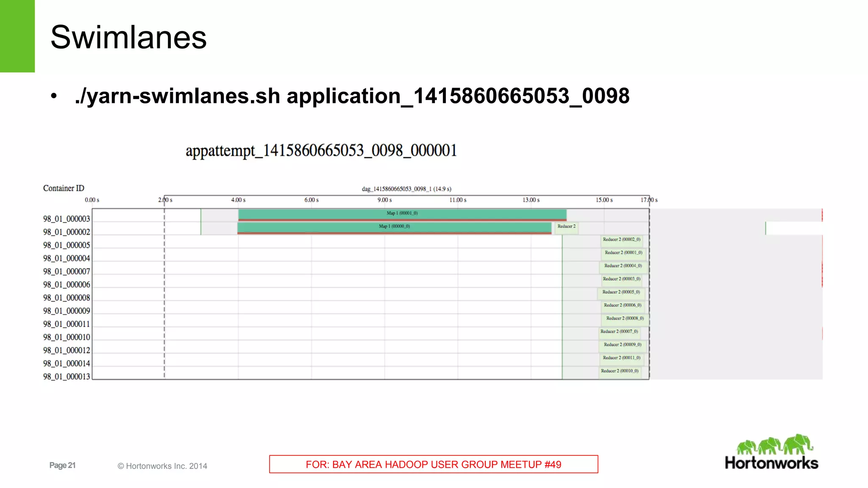The image size is (868, 488).
Task: Click container ID 98_01_000013
Action: (67, 377)
